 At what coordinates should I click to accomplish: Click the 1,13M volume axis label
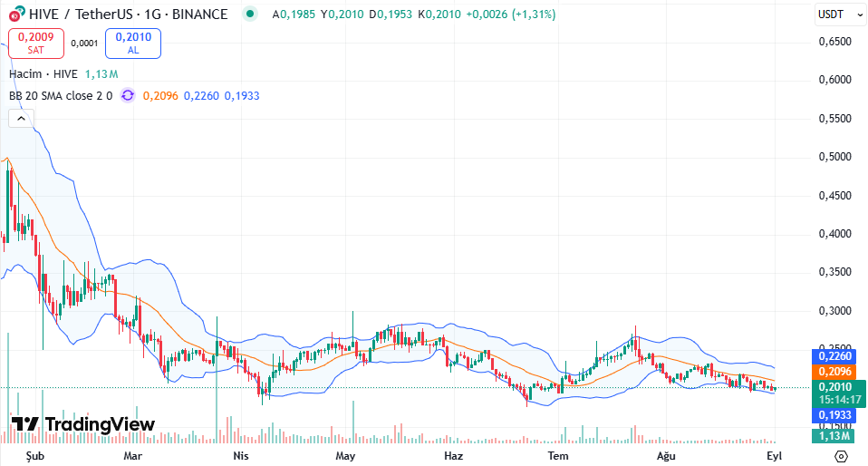[x=834, y=435]
